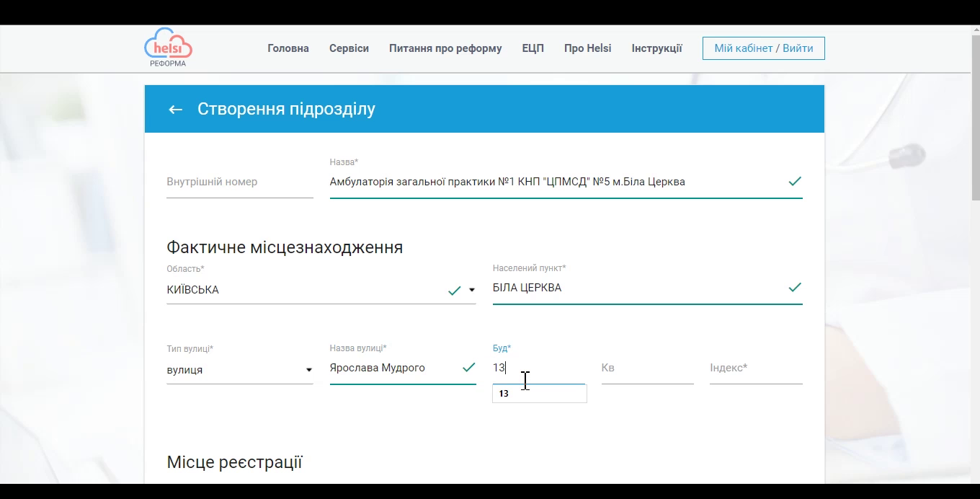Click the page vertical scrollbar

[975, 115]
